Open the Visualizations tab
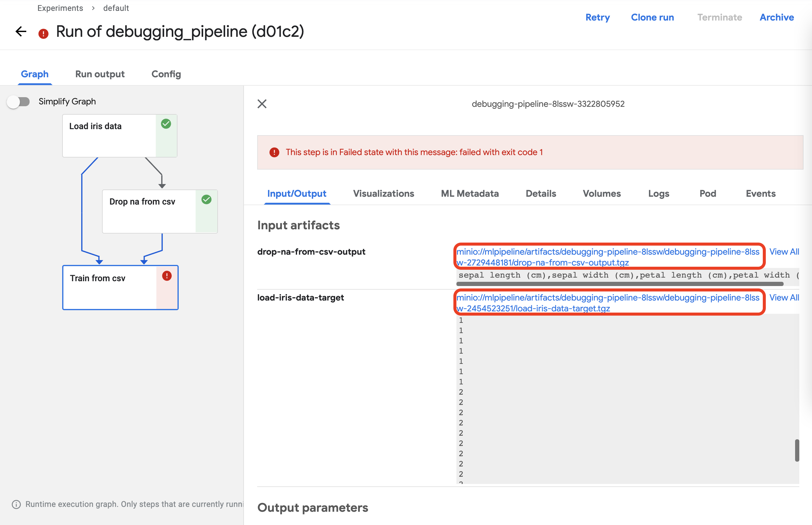The width and height of the screenshot is (812, 525). tap(383, 193)
